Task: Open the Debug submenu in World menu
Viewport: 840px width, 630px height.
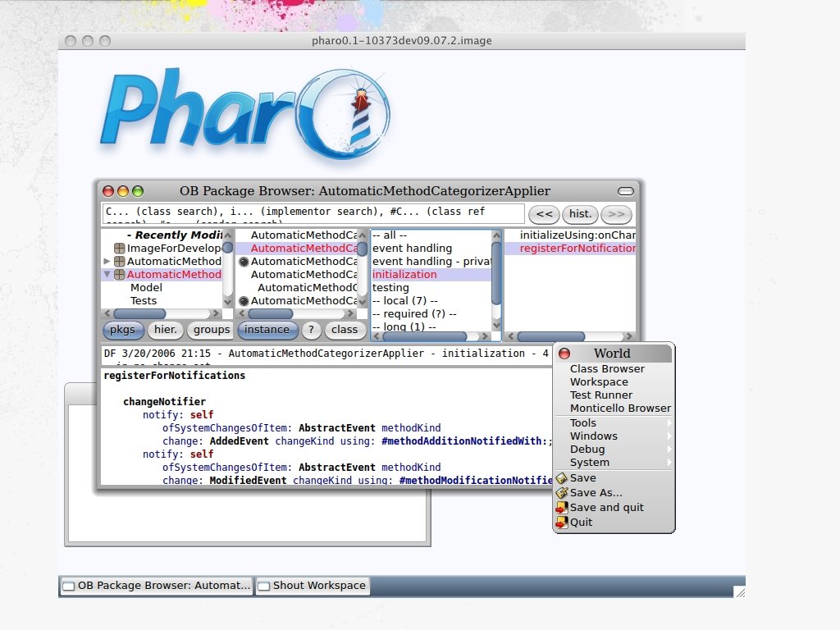Action: pyautogui.click(x=613, y=450)
